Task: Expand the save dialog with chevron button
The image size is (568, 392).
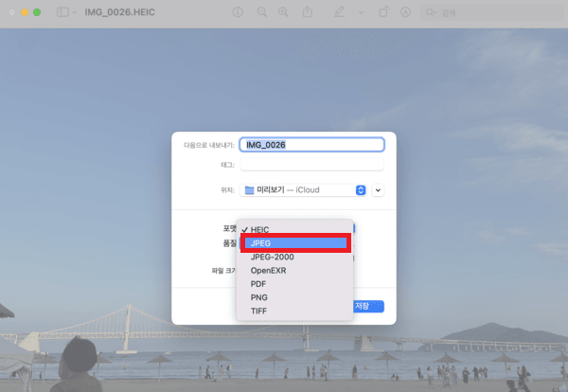Action: [378, 190]
